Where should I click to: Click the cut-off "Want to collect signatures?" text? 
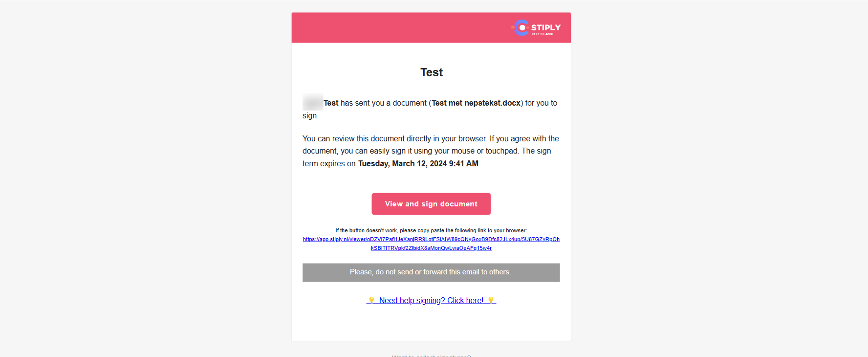point(431,355)
